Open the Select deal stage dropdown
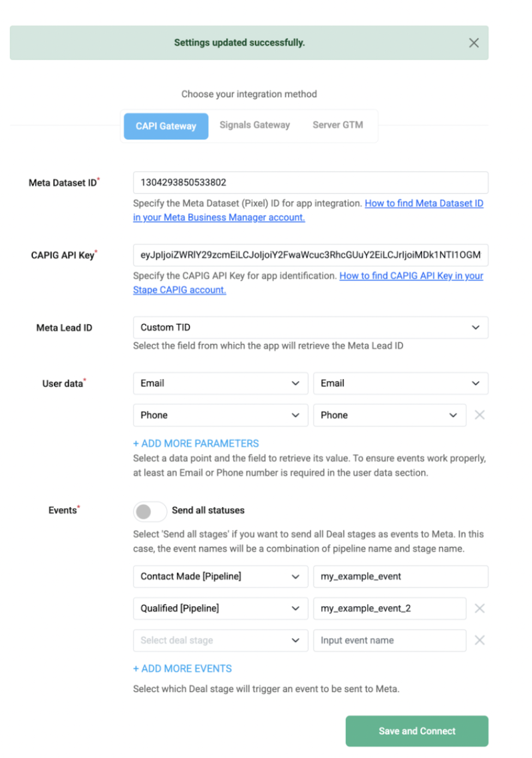Screen dimensions: 532x758 (x=220, y=640)
